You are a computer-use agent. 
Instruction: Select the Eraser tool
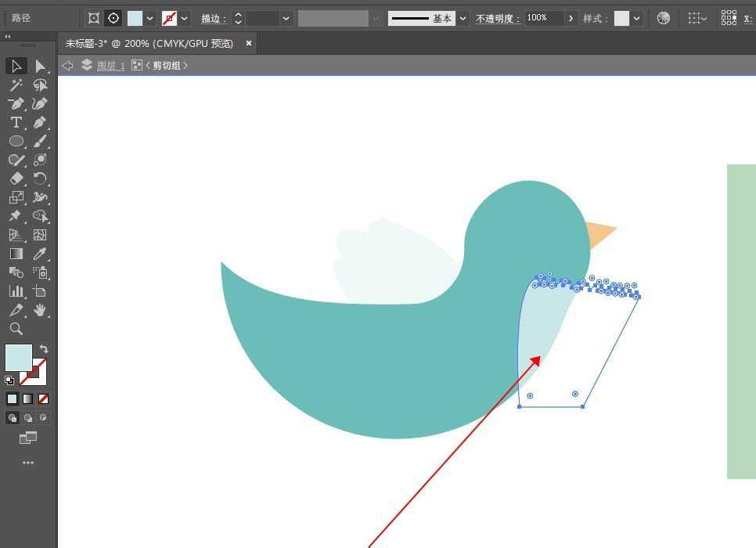16,179
